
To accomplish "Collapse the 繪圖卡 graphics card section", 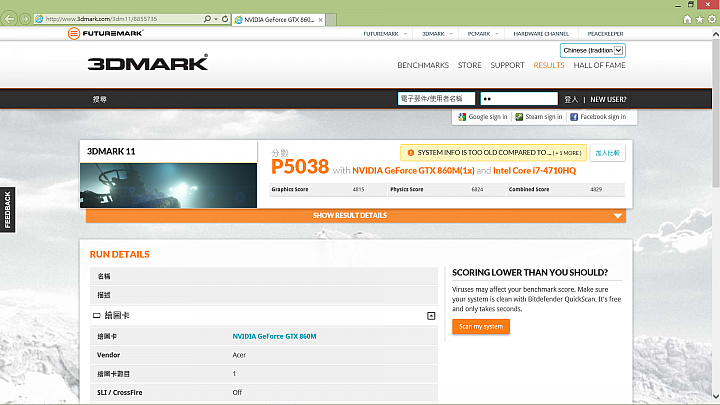I will click(x=431, y=316).
